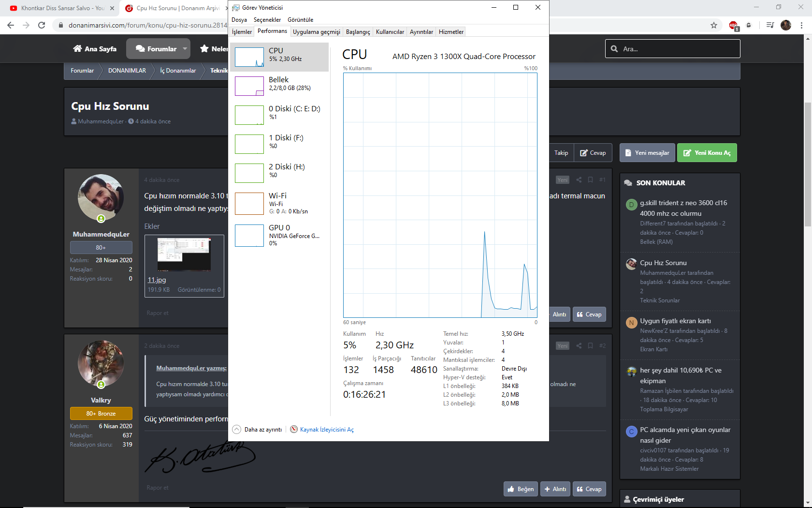
Task: Click the top Cevap button beside Takip
Action: click(x=593, y=153)
